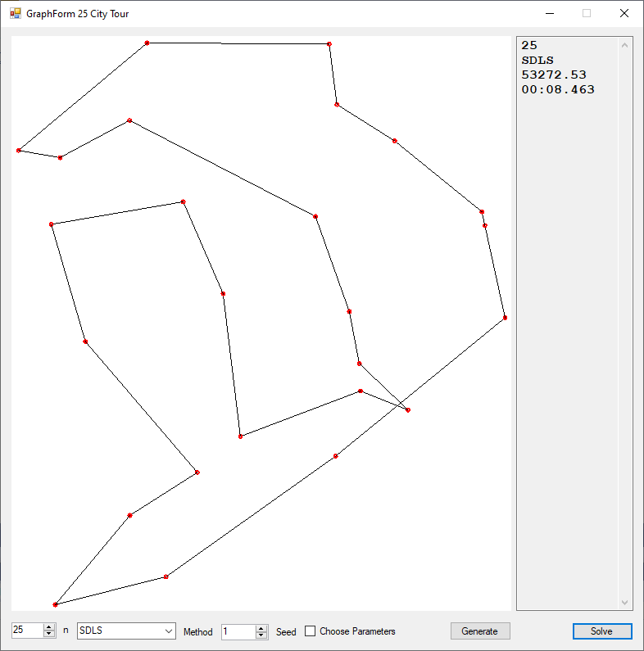Decrement the Seed value with down arrow
The height and width of the screenshot is (651, 644).
click(x=261, y=635)
